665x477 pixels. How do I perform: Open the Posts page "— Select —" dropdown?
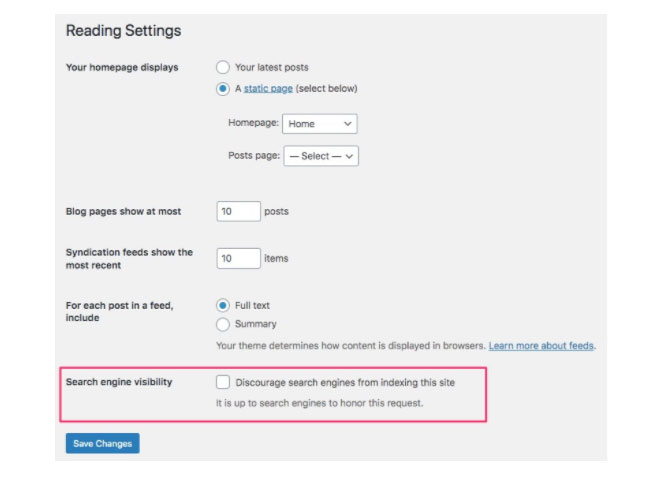pos(321,156)
